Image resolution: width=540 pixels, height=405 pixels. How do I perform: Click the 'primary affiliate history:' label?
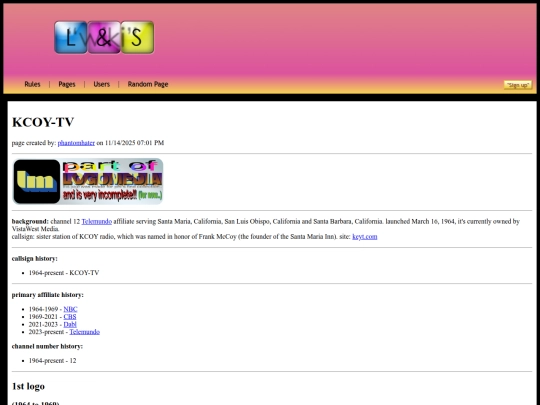48,295
